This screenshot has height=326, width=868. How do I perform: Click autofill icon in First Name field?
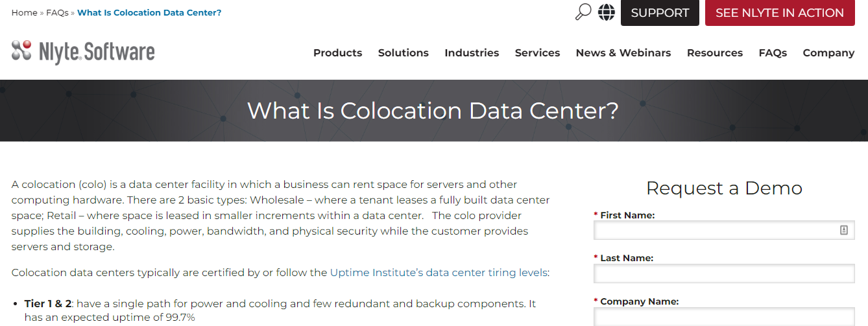click(x=844, y=230)
